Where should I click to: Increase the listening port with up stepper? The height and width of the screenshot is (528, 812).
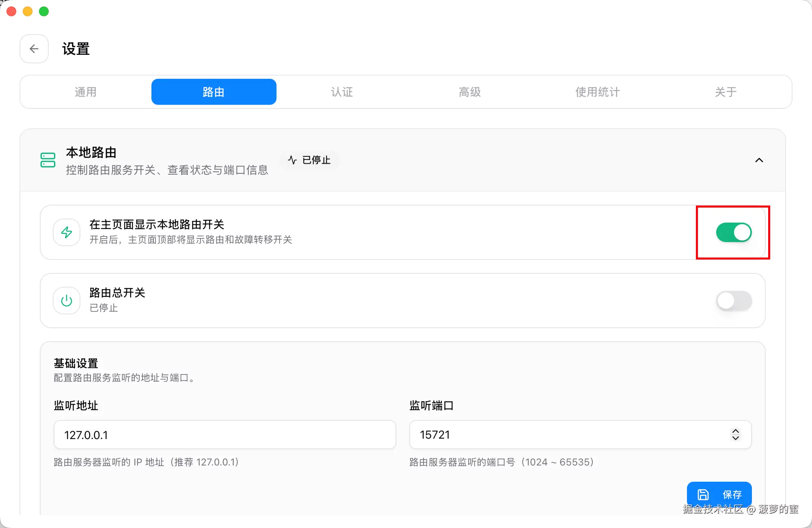(735, 431)
